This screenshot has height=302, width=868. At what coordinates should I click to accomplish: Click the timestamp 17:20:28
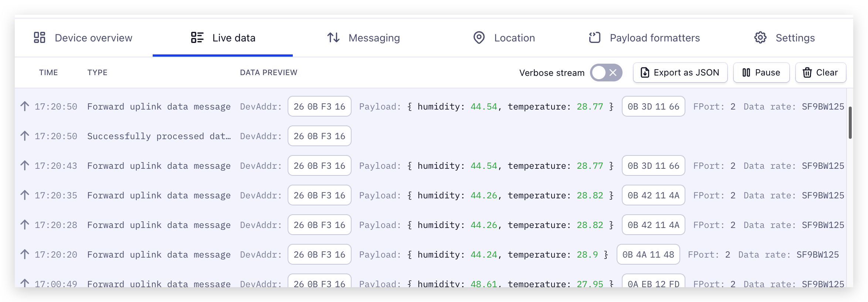click(56, 225)
